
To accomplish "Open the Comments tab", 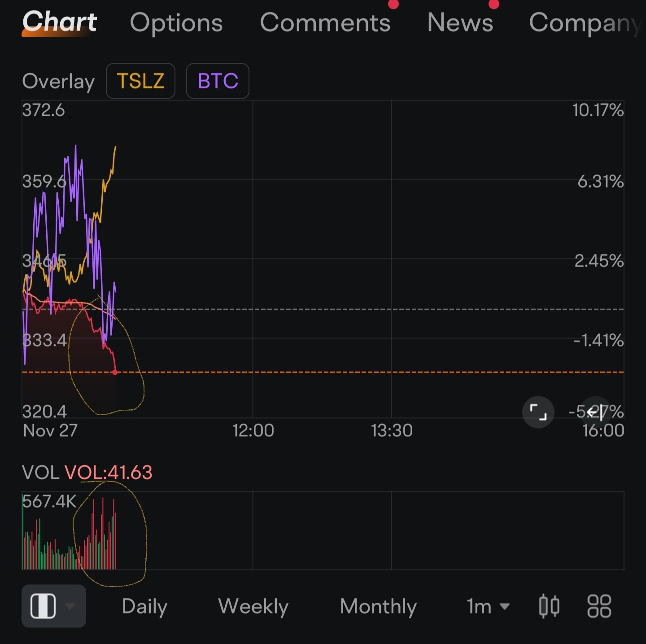I will (x=325, y=22).
